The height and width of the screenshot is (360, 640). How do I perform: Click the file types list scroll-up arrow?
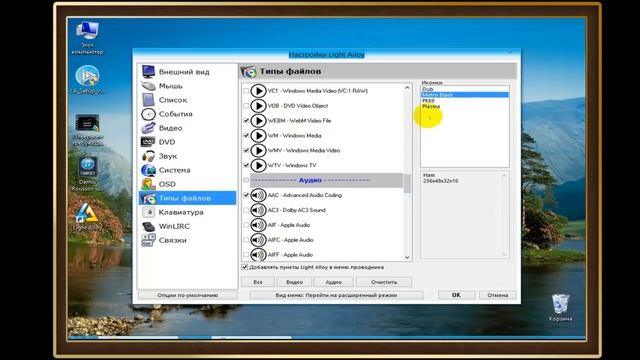point(407,88)
